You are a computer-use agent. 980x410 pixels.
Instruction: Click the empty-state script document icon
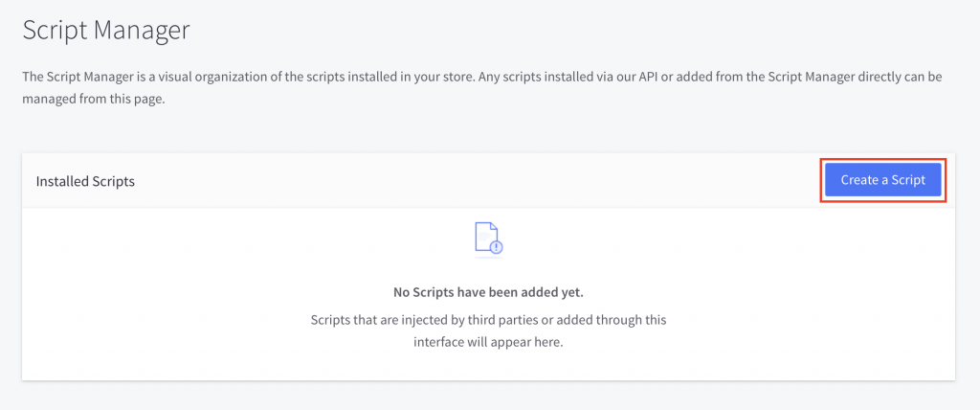[x=487, y=238]
